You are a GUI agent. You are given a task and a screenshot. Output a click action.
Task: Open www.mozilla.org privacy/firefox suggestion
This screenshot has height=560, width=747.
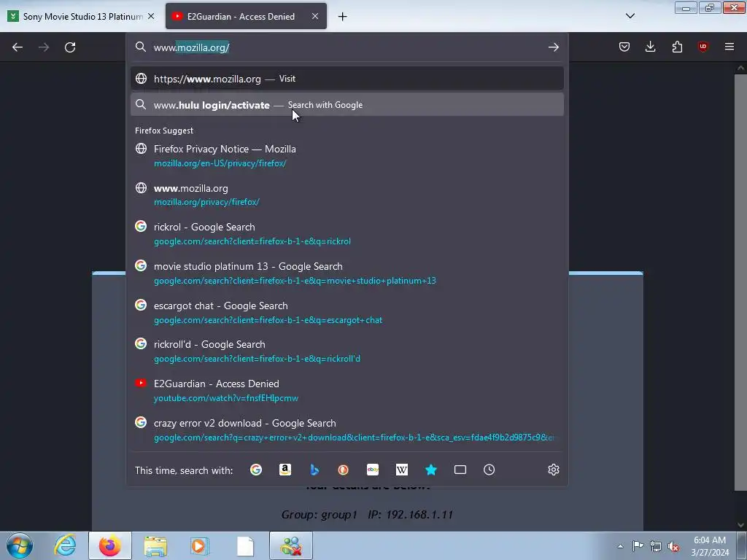point(347,195)
